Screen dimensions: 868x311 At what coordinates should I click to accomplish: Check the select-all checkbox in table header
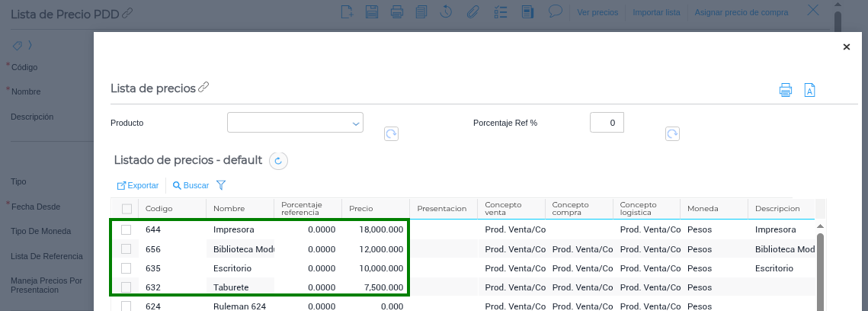127,209
